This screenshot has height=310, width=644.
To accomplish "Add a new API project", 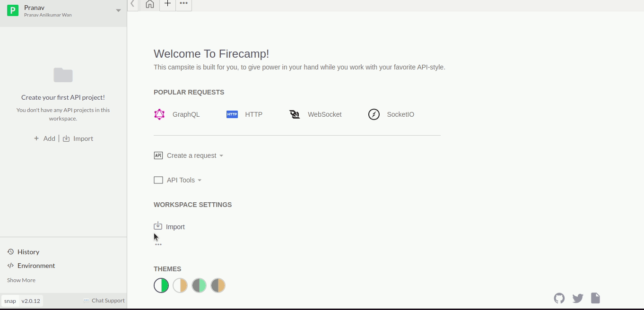I will (x=49, y=138).
